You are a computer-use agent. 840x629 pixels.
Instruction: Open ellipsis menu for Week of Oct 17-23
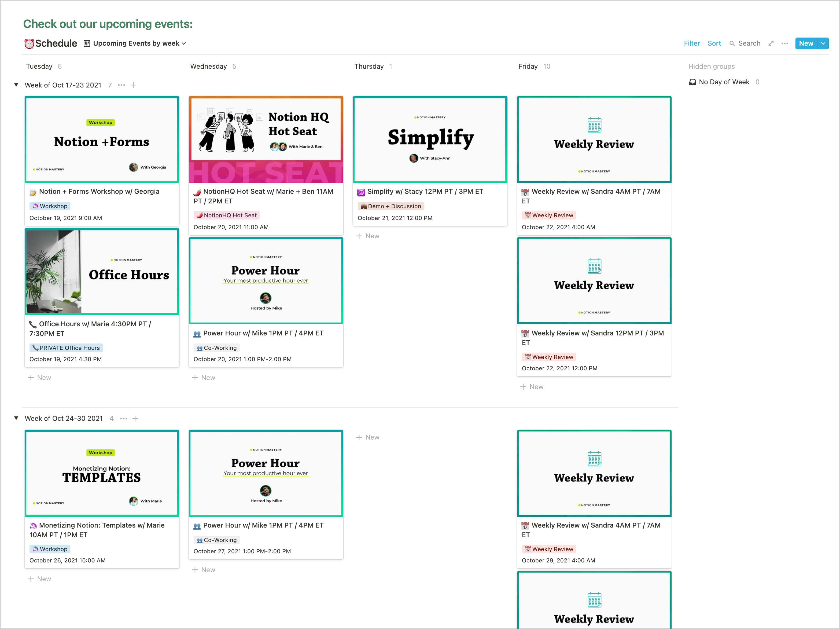(121, 85)
